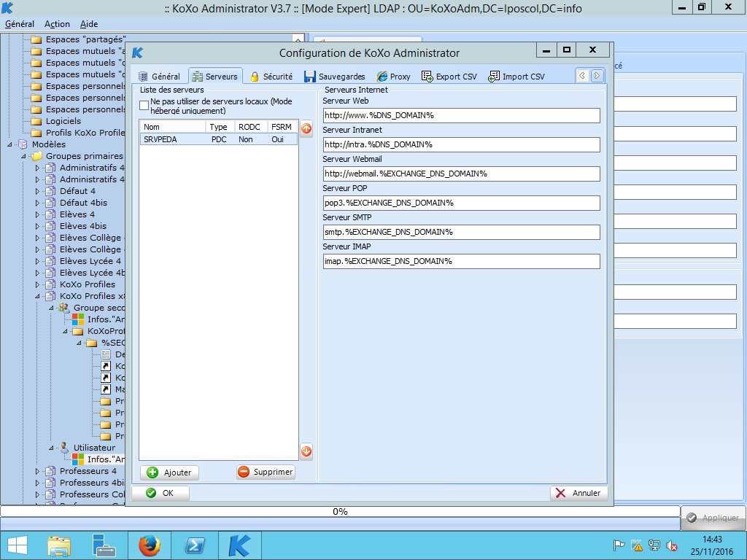Open the Action menu

tap(57, 24)
